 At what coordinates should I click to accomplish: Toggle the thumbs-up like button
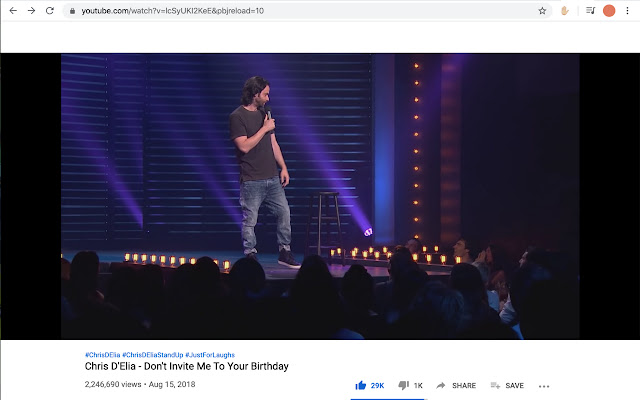(362, 385)
